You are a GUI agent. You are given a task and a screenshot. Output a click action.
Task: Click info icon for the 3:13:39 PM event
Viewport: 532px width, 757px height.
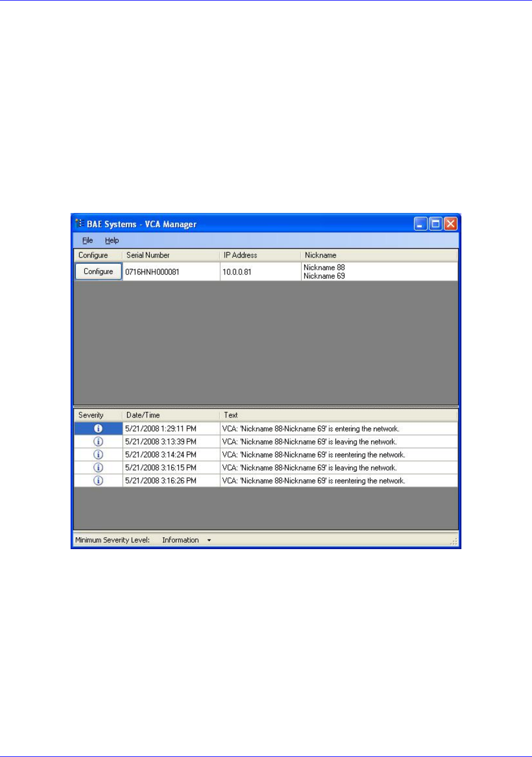click(98, 442)
